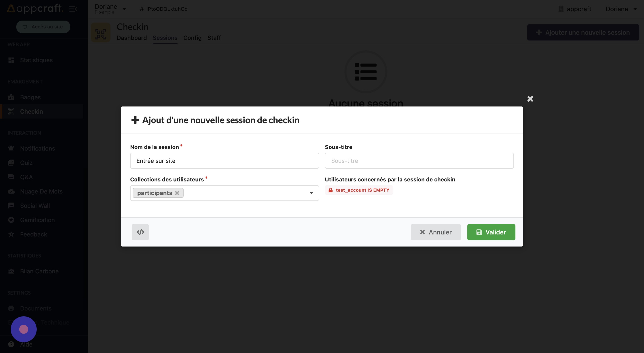Click the Nuage De Mots icon

coord(11,191)
